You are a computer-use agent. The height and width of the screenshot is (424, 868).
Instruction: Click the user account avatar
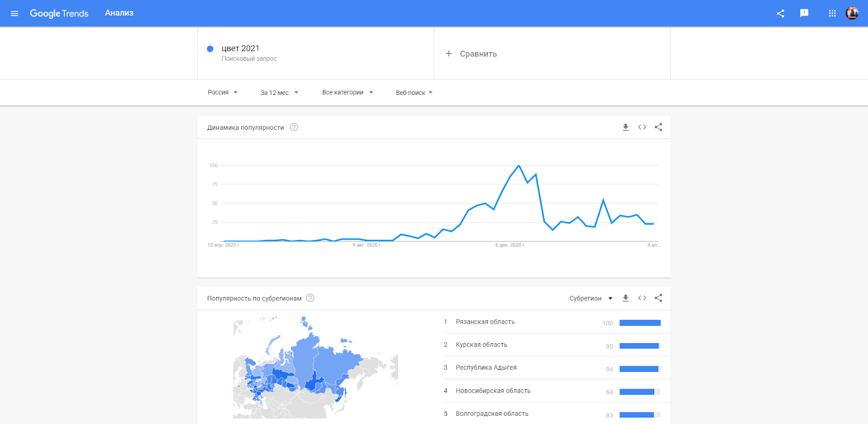tap(852, 14)
